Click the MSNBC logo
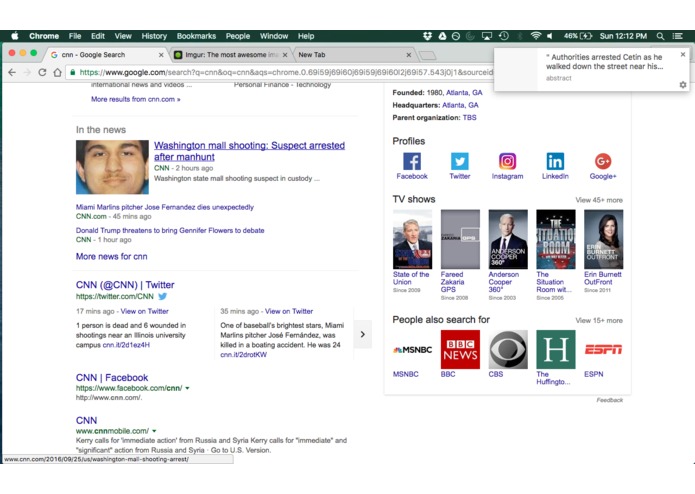The height and width of the screenshot is (494, 695). (412, 350)
